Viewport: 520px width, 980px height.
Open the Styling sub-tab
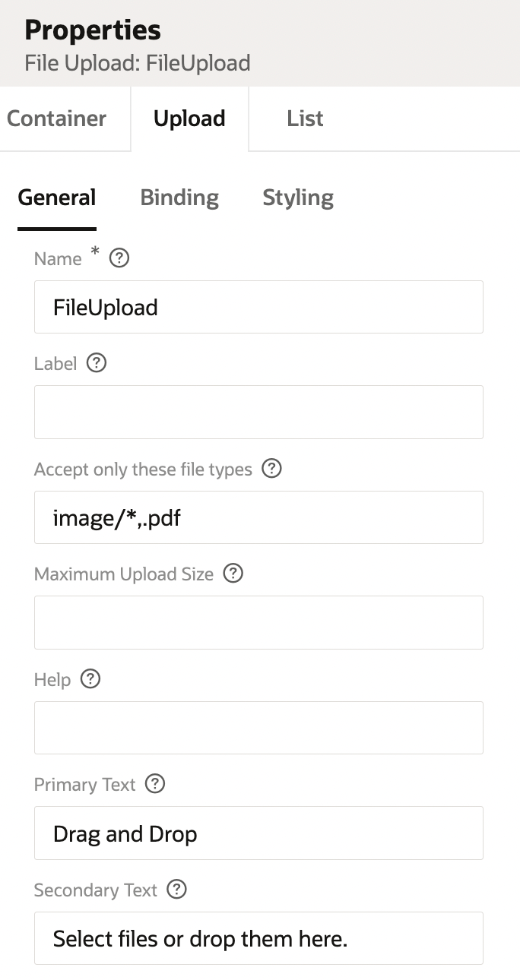(x=298, y=197)
